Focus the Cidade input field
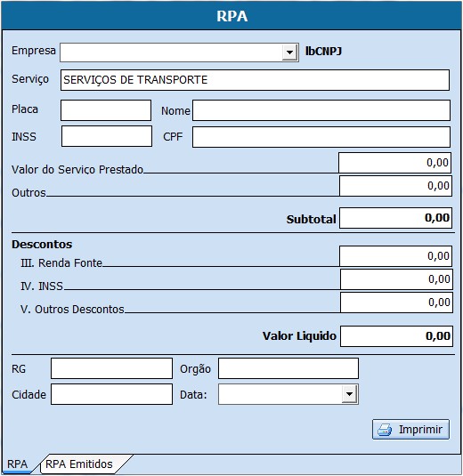This screenshot has height=476, width=463. tap(112, 394)
